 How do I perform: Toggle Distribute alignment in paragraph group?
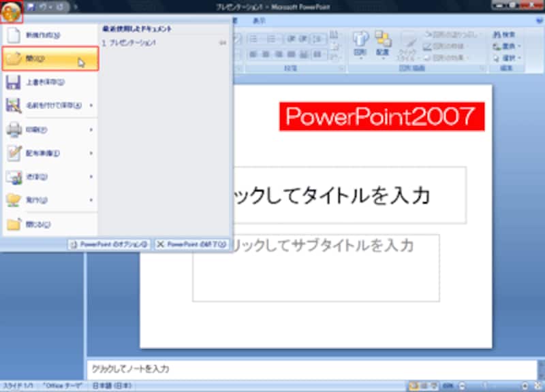304,54
